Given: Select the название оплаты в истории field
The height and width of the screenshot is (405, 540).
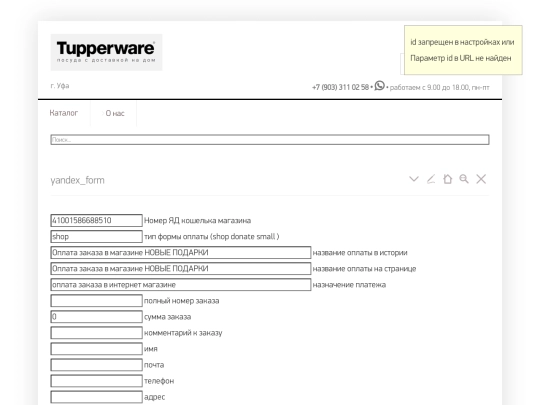Looking at the screenshot, I should [180, 252].
